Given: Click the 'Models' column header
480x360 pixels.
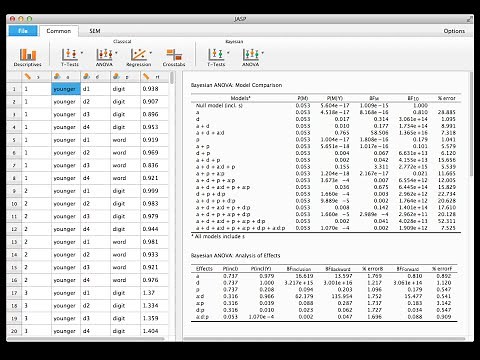Looking at the screenshot, I should tap(240, 98).
